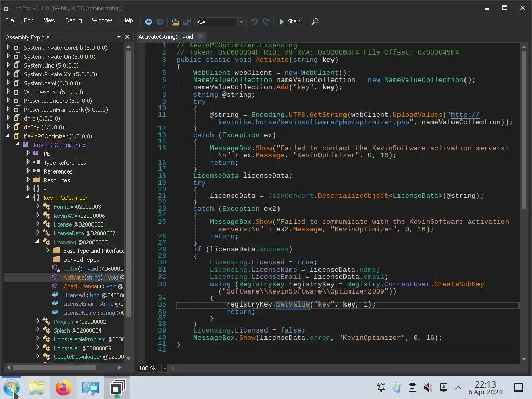Click the Assembly Explorer horizontal scrollbar
This screenshot has width=532, height=399.
click(54, 367)
